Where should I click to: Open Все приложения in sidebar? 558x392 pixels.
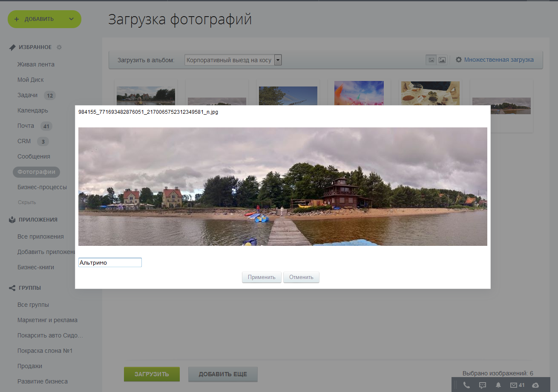(x=40, y=237)
